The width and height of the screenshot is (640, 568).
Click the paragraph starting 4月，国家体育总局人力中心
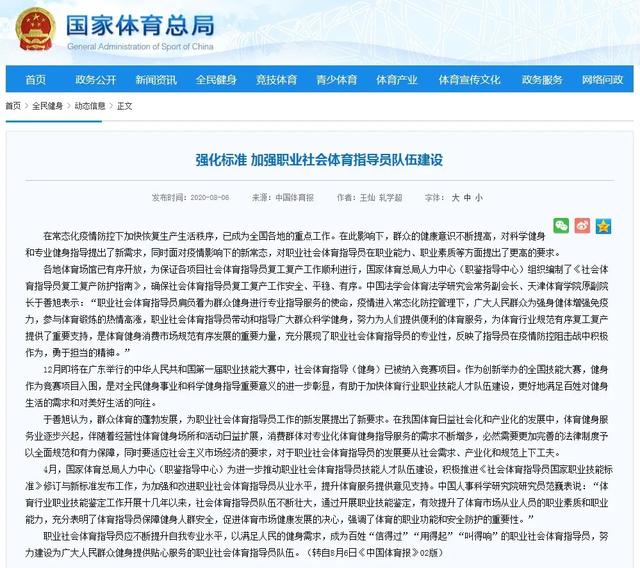coord(318,494)
